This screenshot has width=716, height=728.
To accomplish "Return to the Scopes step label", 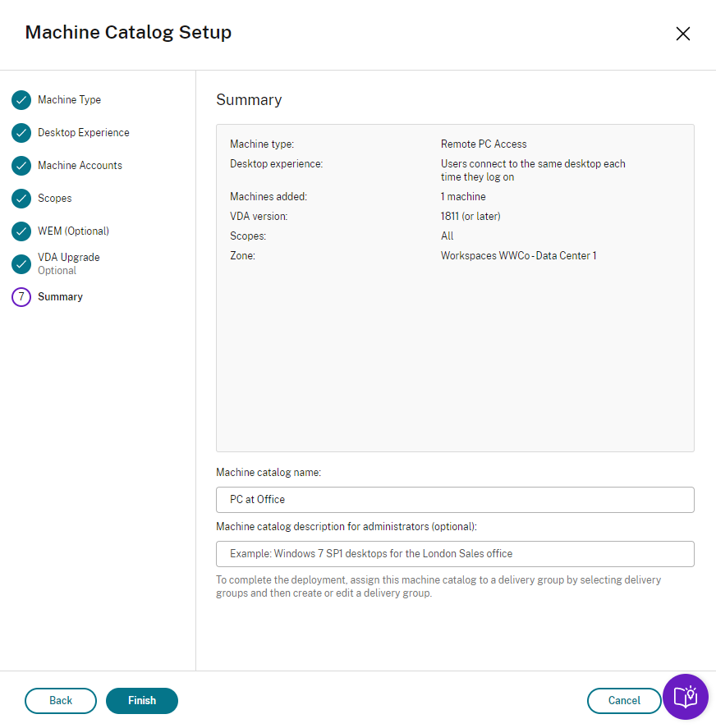I will coord(54,199).
